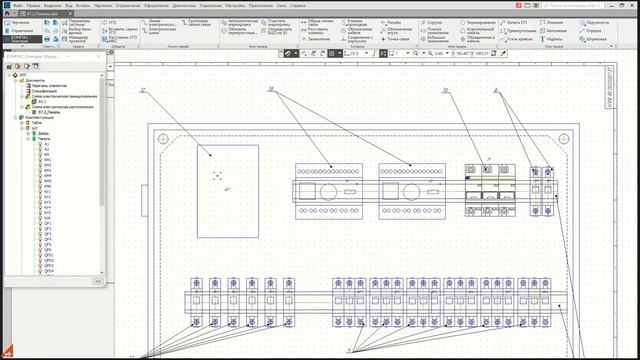The width and height of the screenshot is (640, 360).
Task: Open the zoom value dropdown
Action: (x=447, y=53)
